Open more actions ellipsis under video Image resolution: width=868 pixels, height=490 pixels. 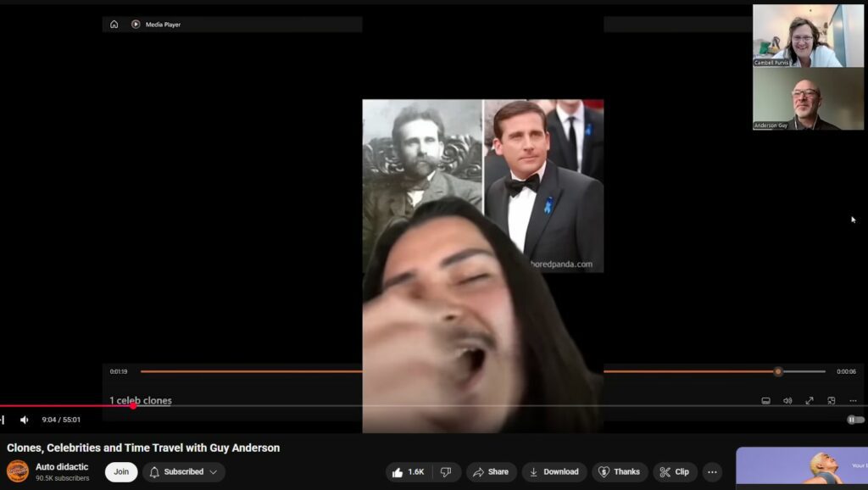coord(712,471)
